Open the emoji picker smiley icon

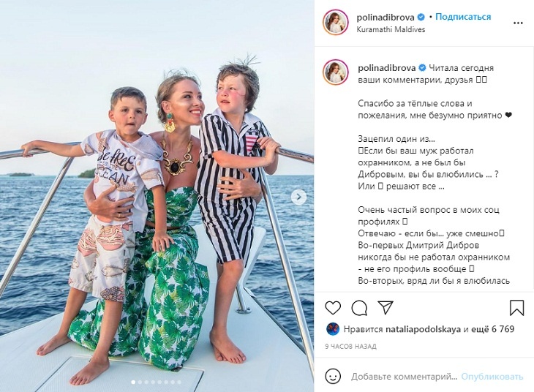[x=333, y=377]
